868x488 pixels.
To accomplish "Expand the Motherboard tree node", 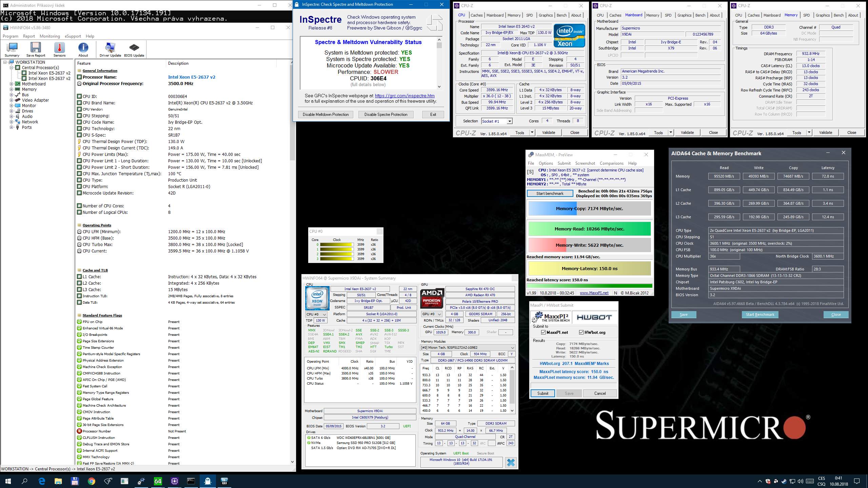I will click(11, 84).
